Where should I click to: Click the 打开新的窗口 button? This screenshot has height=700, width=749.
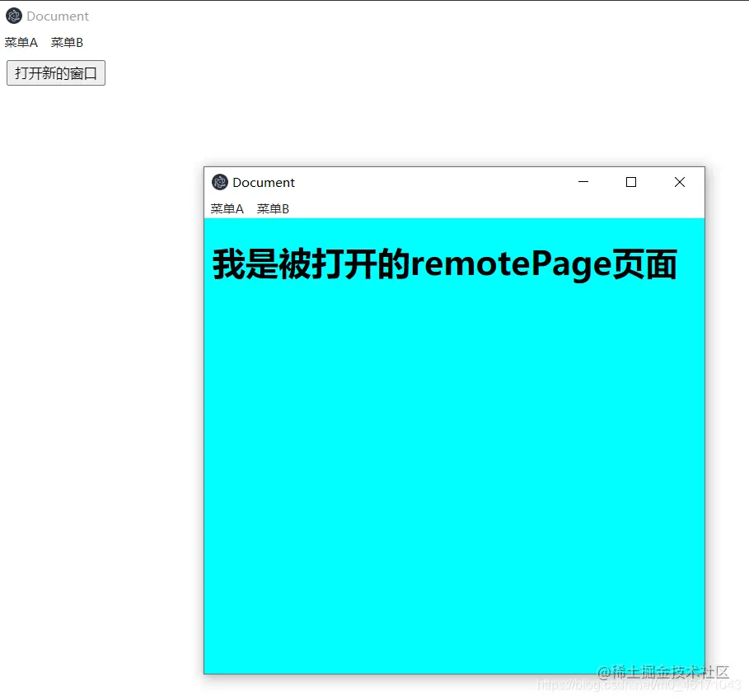pos(55,72)
